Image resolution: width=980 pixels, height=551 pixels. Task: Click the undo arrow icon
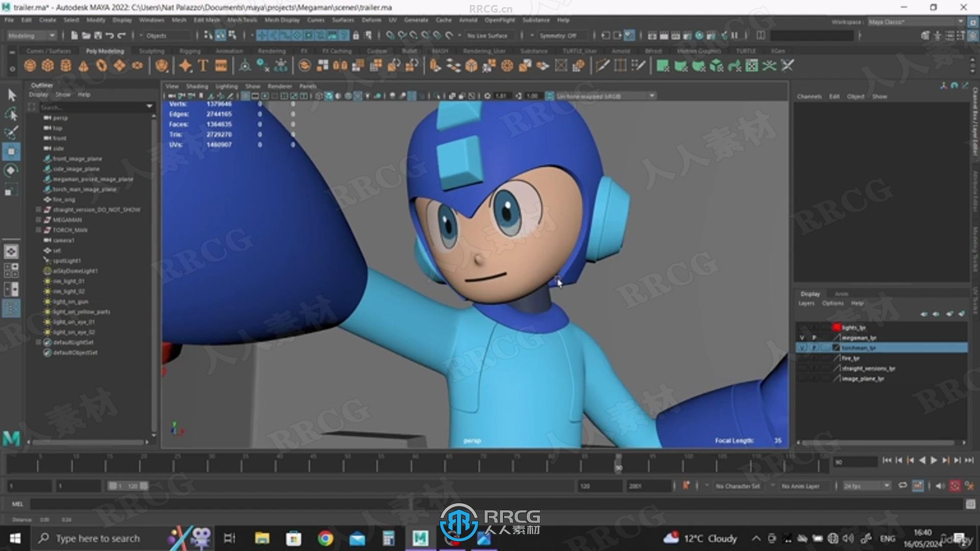coord(110,36)
